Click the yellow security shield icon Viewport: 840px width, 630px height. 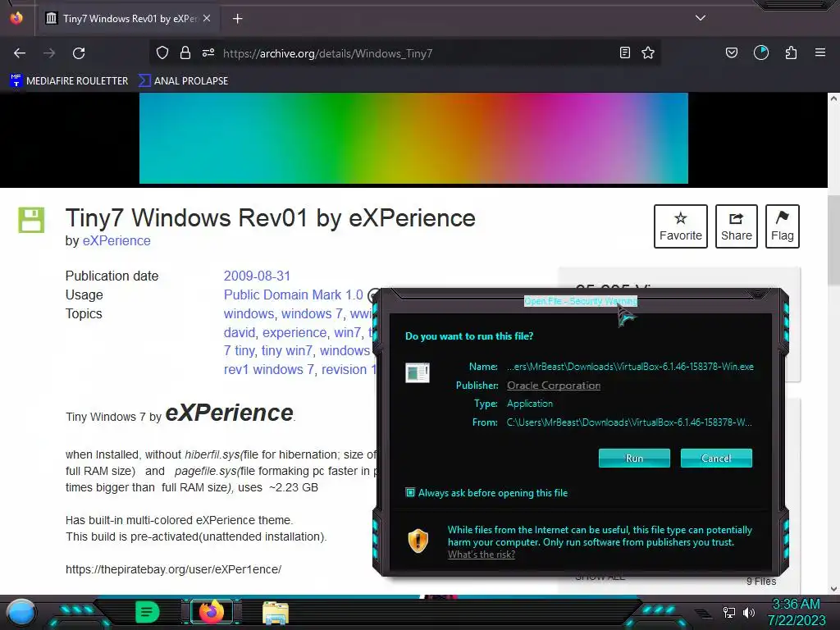tap(418, 541)
